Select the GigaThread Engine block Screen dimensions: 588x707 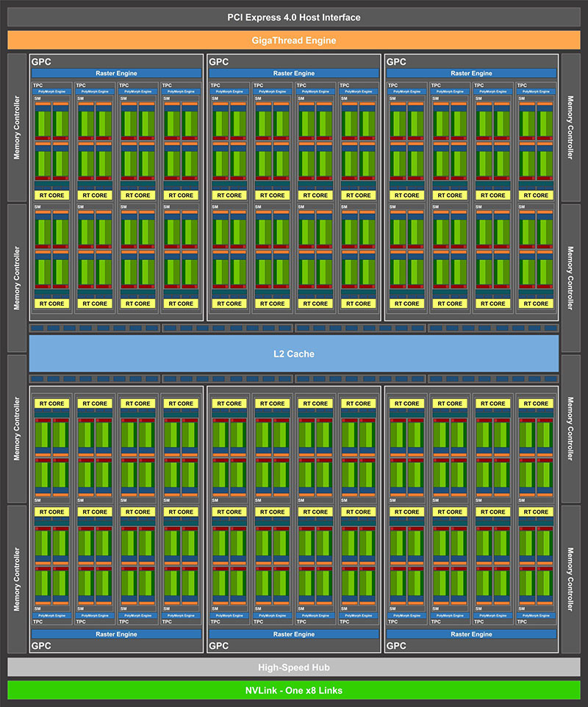tap(294, 40)
